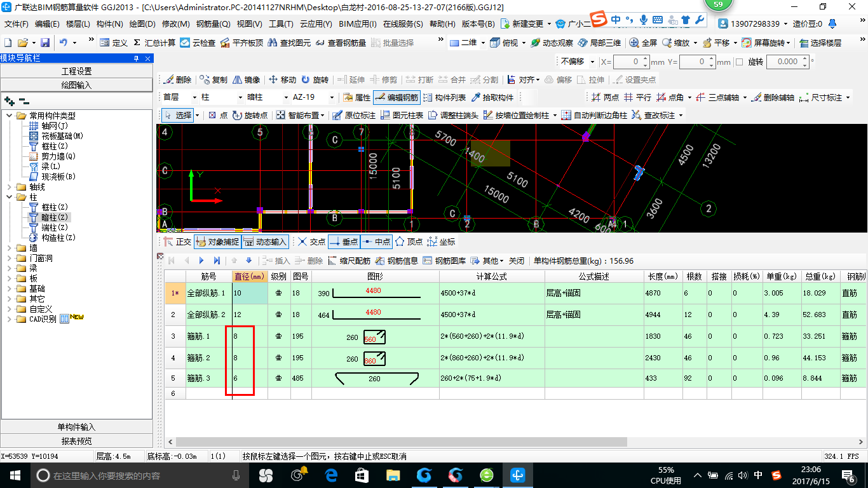
Task: Switch to 单构件输入 panel tab
Action: click(x=76, y=427)
